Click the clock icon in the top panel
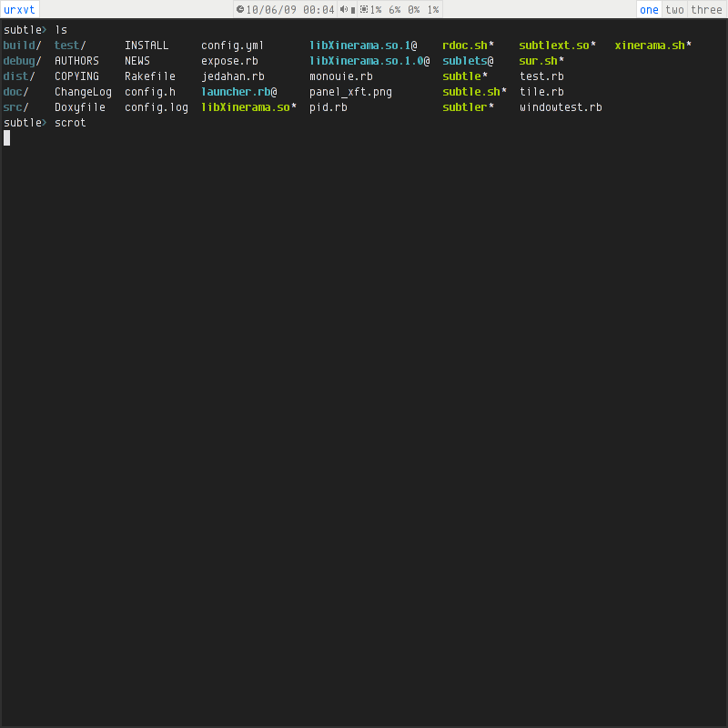This screenshot has height=728, width=728. pos(240,9)
